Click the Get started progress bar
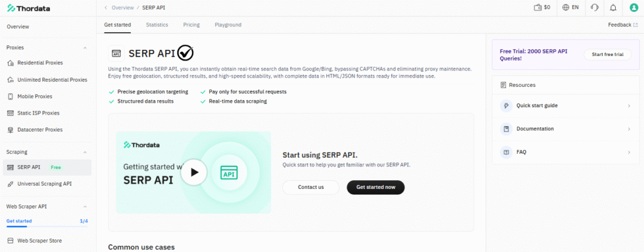644x252 pixels. (47, 226)
